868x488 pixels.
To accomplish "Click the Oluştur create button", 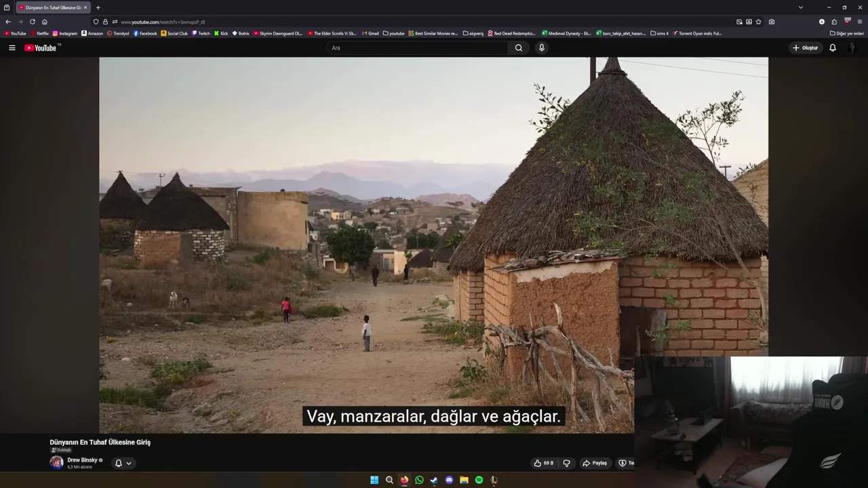I will click(806, 48).
